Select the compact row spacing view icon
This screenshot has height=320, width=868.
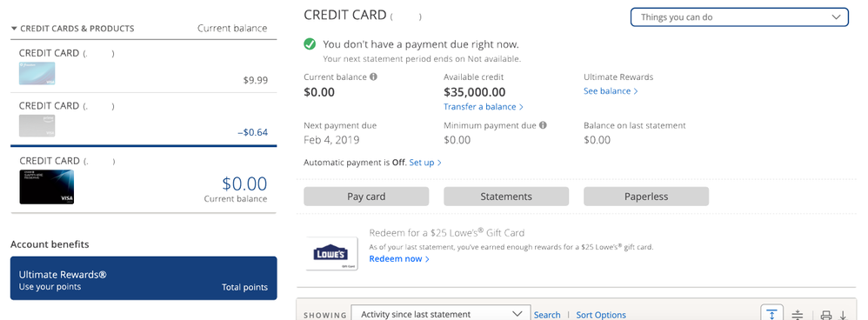(x=798, y=315)
